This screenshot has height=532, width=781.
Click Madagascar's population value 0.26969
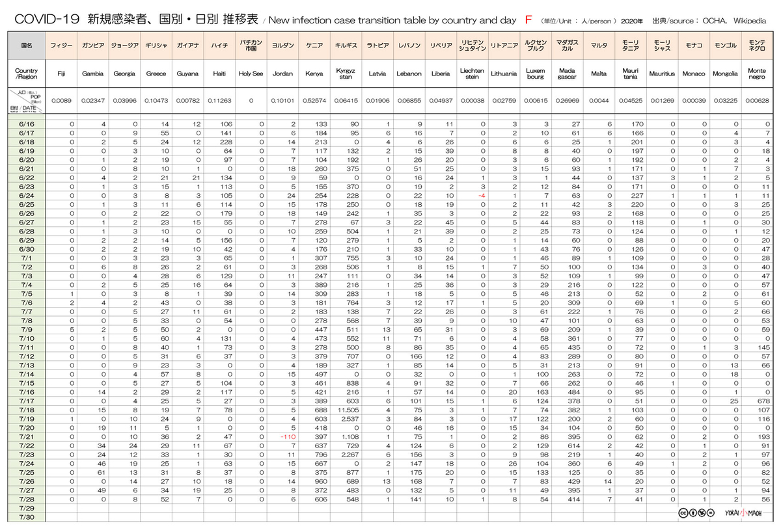click(x=567, y=101)
